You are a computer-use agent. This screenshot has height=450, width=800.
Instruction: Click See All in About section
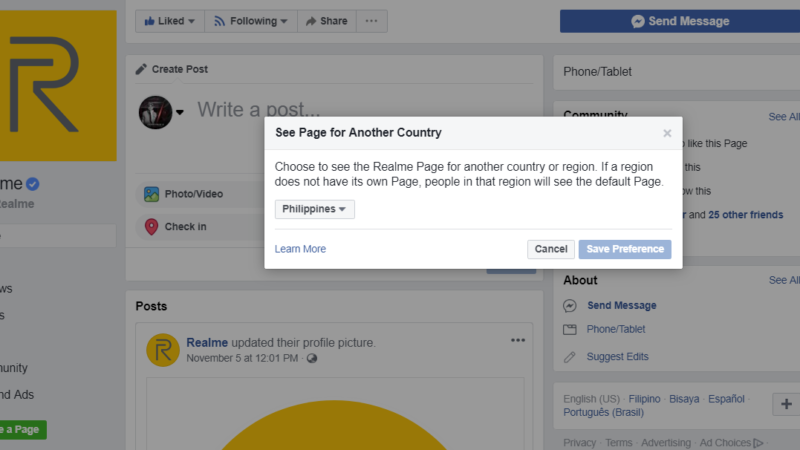tap(784, 280)
